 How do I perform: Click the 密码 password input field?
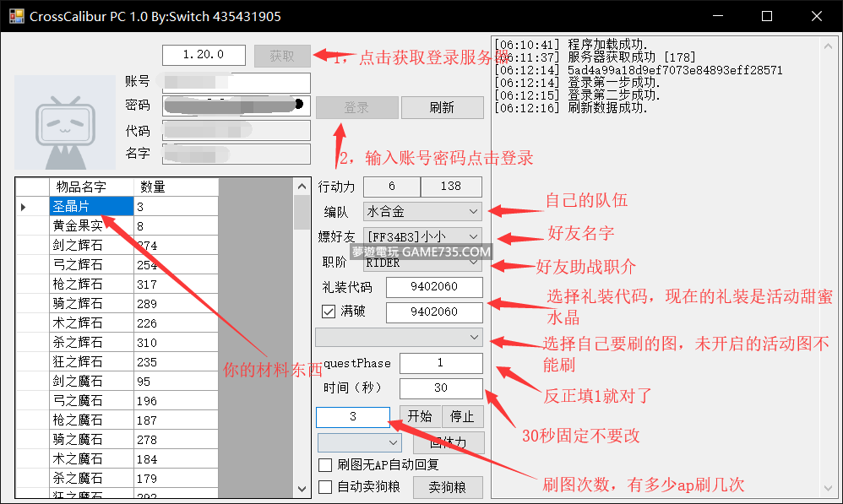click(237, 106)
